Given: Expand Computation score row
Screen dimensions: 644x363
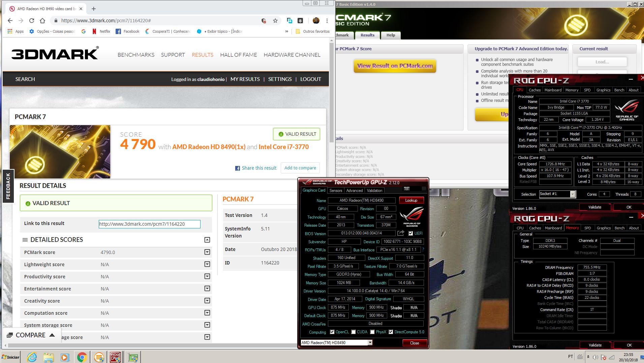Looking at the screenshot, I should pos(207,313).
